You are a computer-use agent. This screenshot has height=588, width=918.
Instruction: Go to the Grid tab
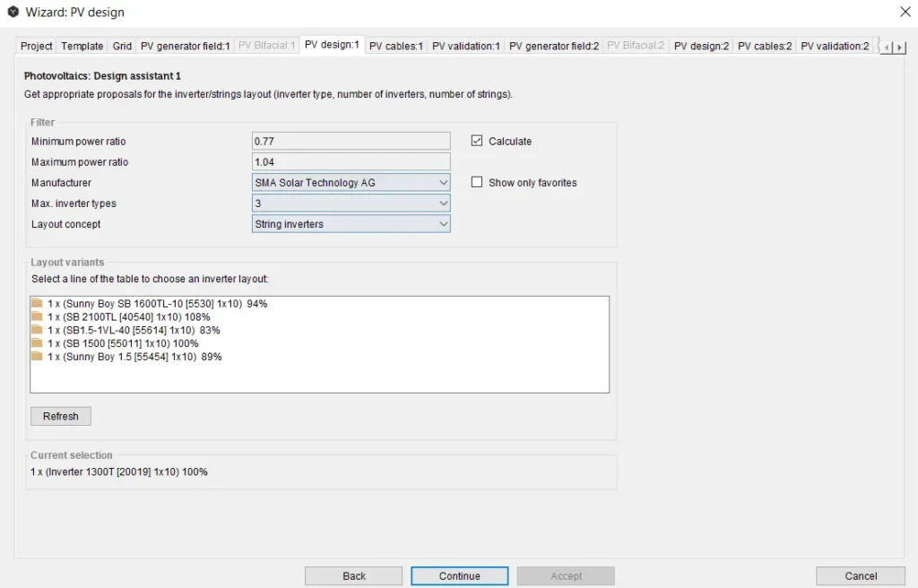(x=122, y=46)
